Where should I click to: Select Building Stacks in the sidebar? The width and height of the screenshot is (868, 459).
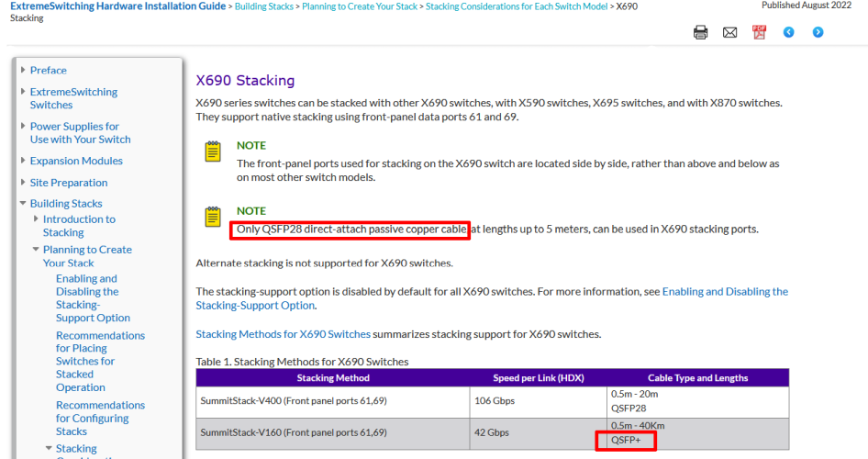coord(66,203)
